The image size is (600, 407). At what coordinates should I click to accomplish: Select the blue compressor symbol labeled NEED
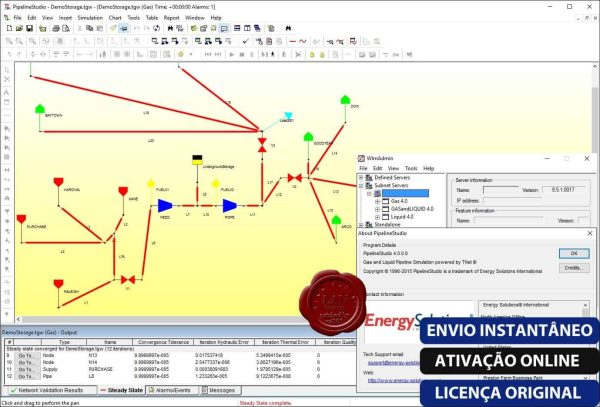(165, 205)
